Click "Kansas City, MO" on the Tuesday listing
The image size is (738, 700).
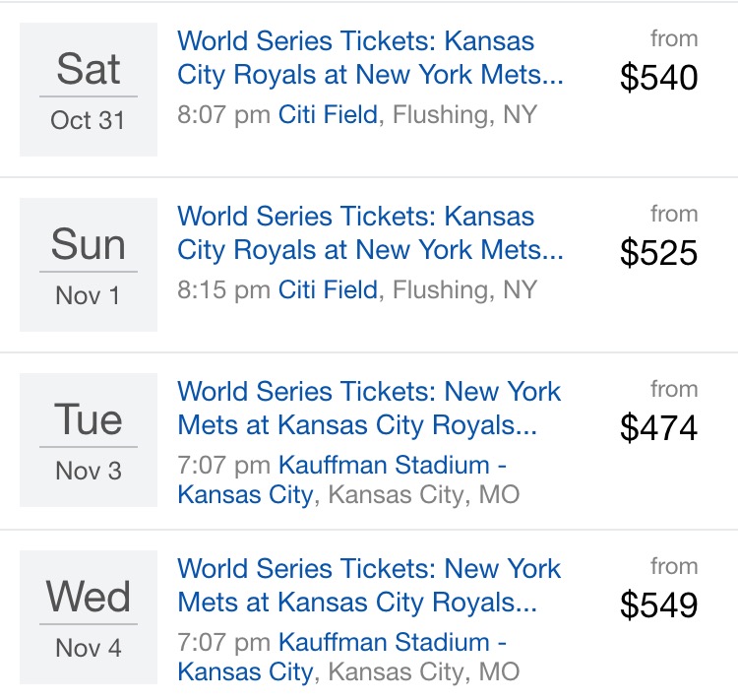pyautogui.click(x=423, y=494)
